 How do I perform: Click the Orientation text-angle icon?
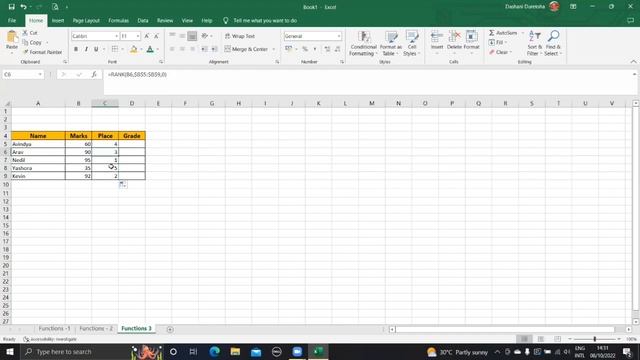pyautogui.click(x=205, y=36)
